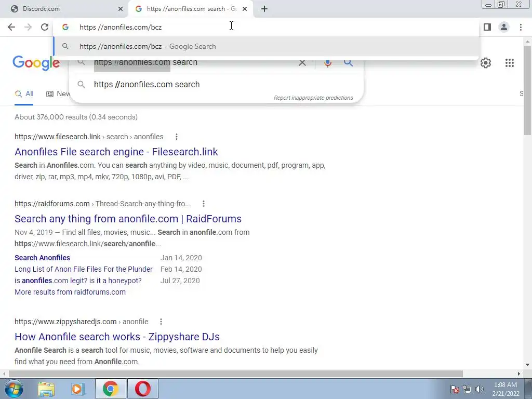The image size is (532, 399).
Task: Select omnibox suggestion anonfiles.com/bcz Google Search
Action: [266, 46]
